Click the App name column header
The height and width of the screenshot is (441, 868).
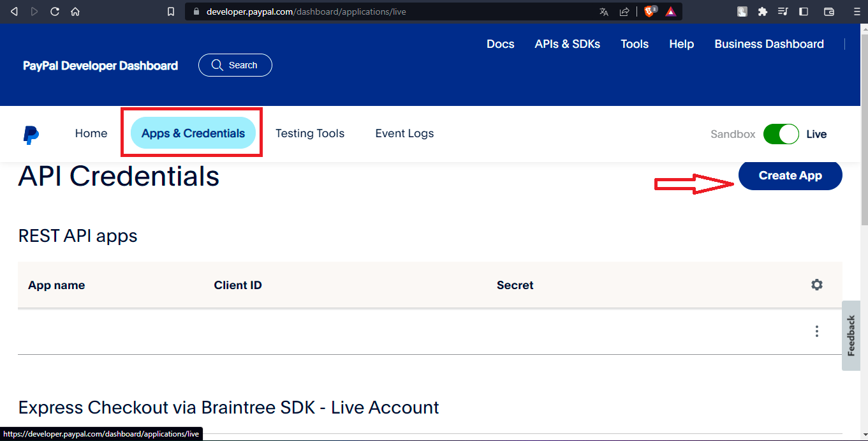[x=56, y=285]
